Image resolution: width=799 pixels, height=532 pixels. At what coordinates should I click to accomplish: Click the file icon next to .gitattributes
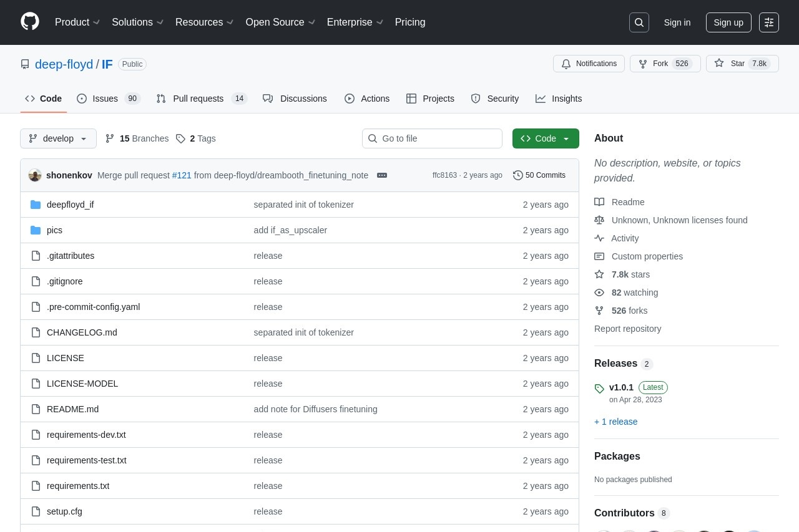tap(36, 256)
